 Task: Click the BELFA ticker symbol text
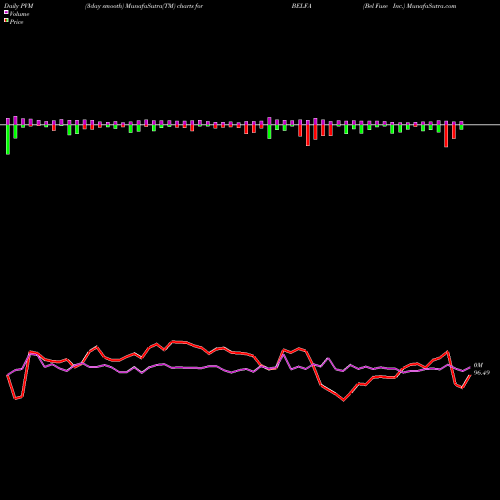[302, 6]
